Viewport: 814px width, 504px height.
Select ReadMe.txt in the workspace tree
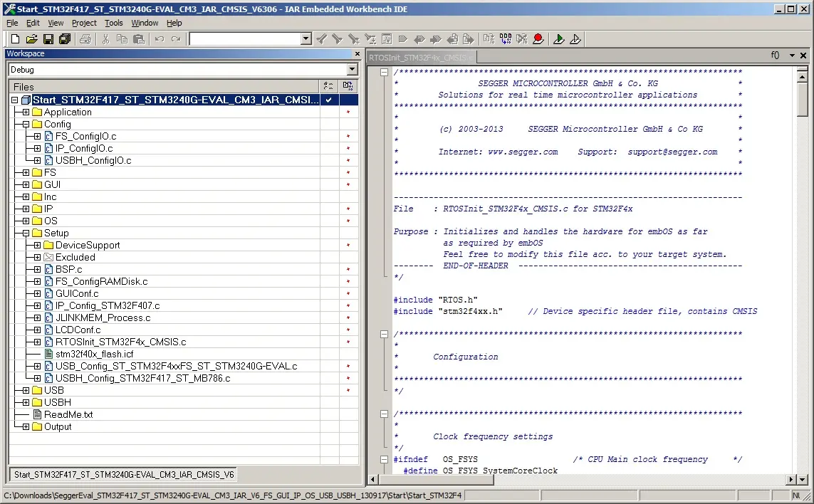[68, 415]
